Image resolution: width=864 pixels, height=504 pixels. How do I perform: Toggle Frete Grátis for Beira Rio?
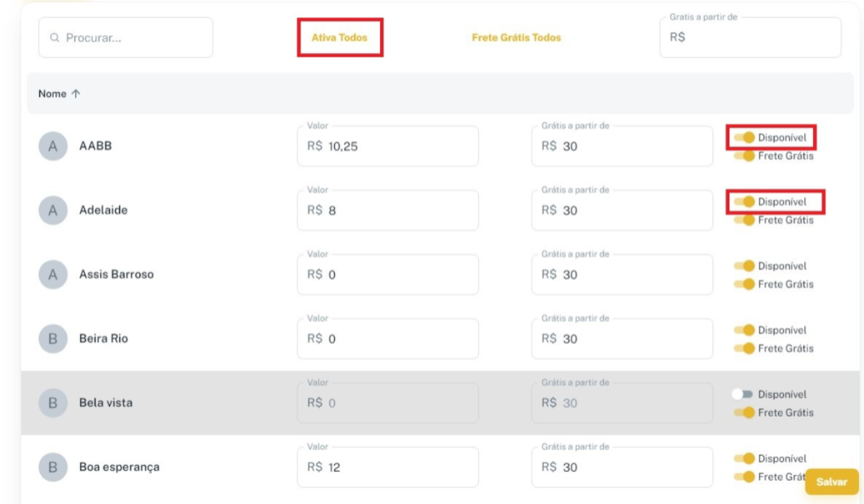(744, 348)
